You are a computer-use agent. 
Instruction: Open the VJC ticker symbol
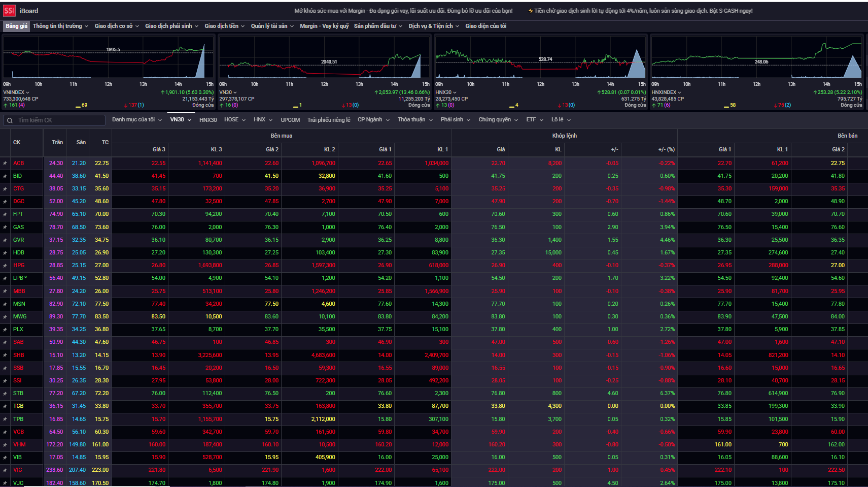tap(18, 483)
